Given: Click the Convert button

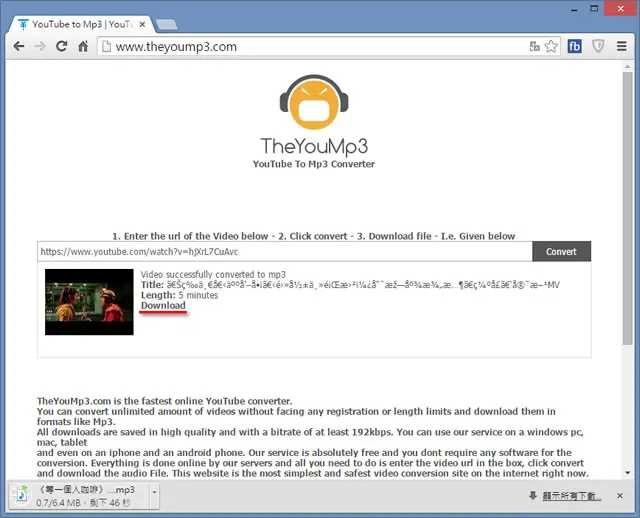Looking at the screenshot, I should point(561,251).
